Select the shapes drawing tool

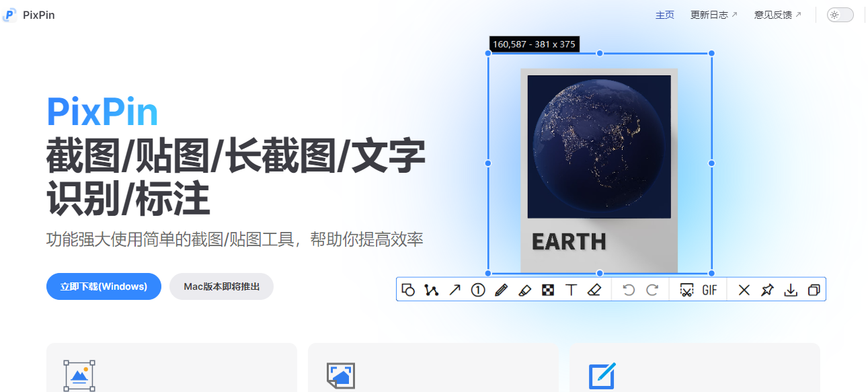(408, 290)
